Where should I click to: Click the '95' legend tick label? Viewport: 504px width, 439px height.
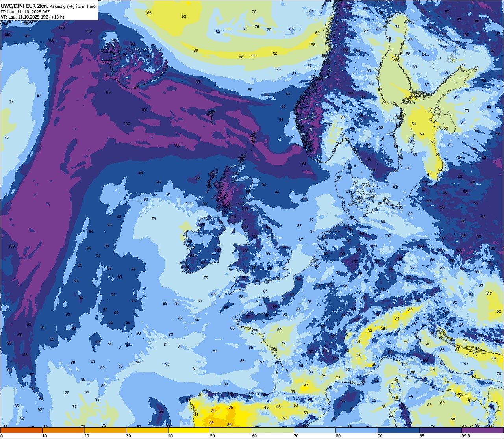422,436
